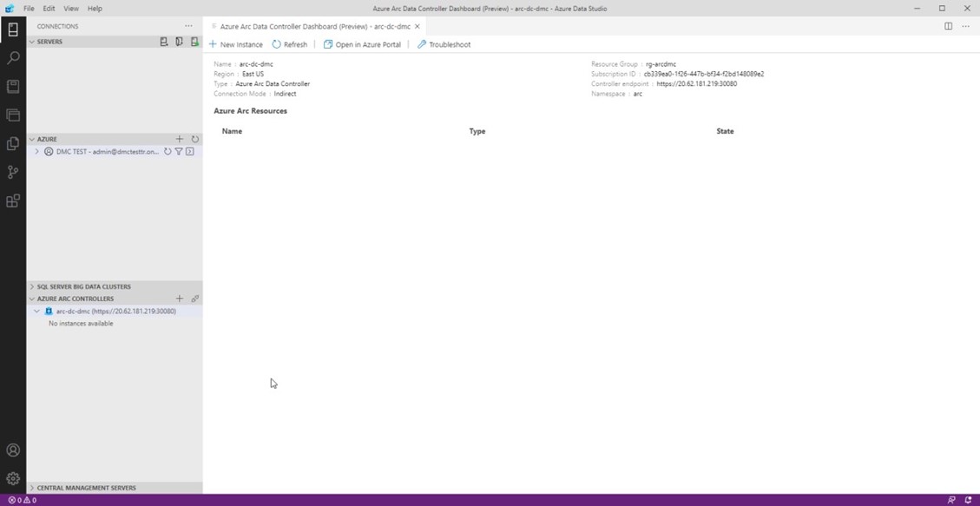Select DMC TEST account row text
The width and height of the screenshot is (980, 506).
click(108, 152)
